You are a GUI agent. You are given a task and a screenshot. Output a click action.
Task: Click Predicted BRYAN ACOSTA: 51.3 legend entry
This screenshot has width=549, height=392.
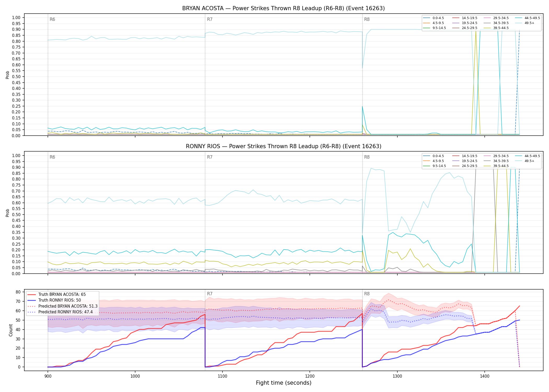62,306
